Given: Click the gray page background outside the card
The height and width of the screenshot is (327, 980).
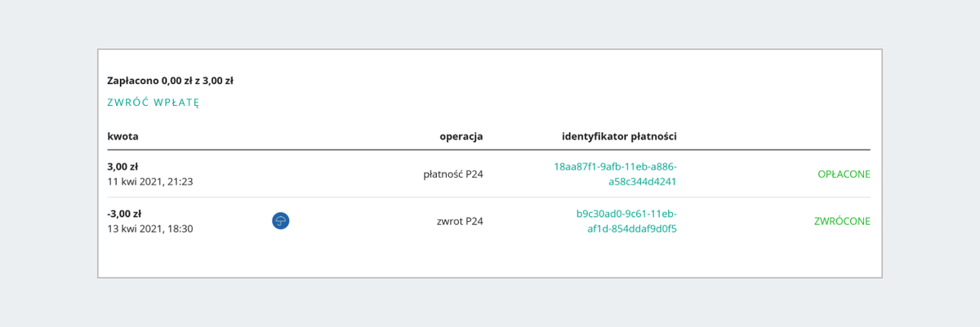Looking at the screenshot, I should click(x=490, y=23).
